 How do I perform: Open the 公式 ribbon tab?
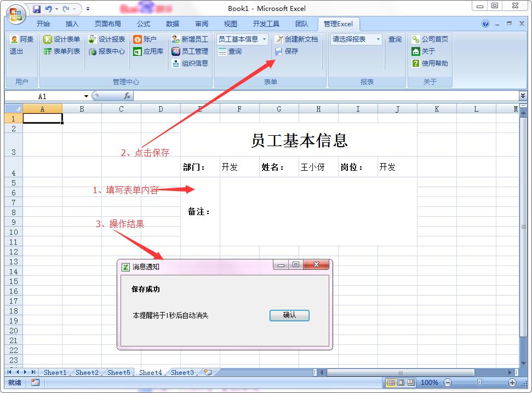(144, 24)
